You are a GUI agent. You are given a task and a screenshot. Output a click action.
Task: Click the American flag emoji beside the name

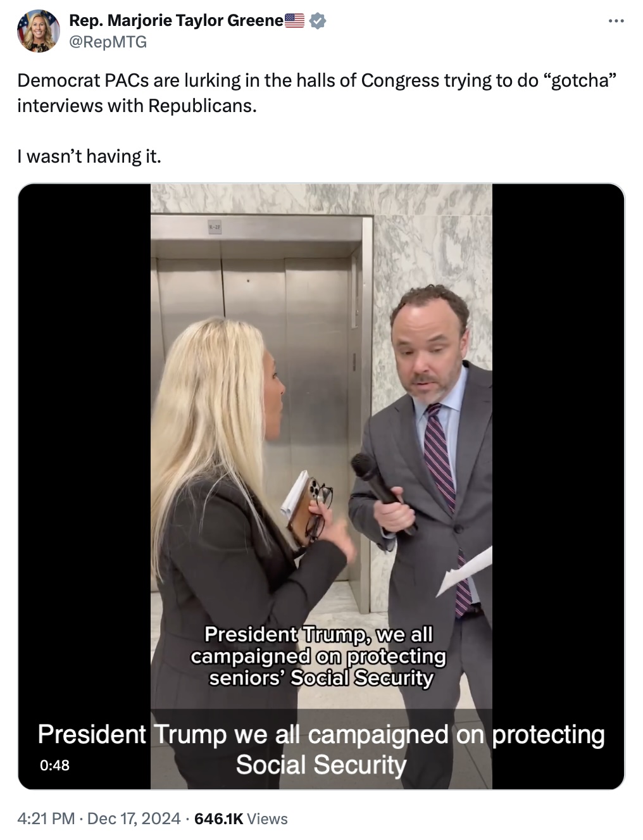coord(294,20)
